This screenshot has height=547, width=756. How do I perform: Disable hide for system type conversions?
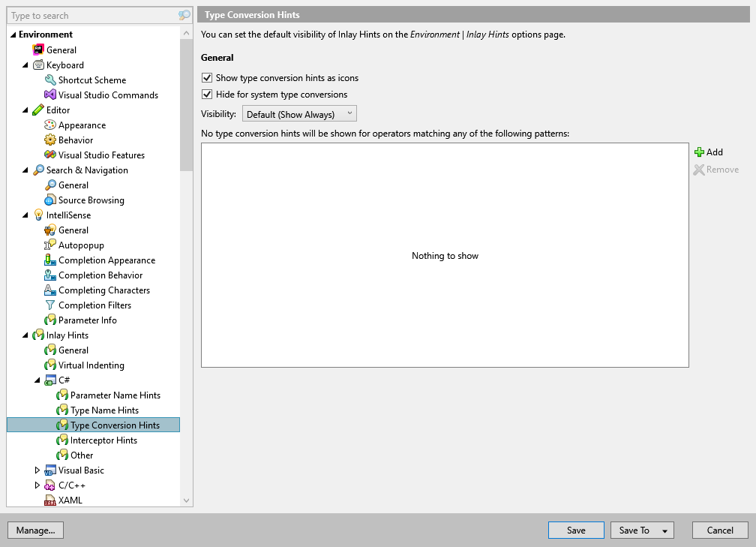[206, 94]
